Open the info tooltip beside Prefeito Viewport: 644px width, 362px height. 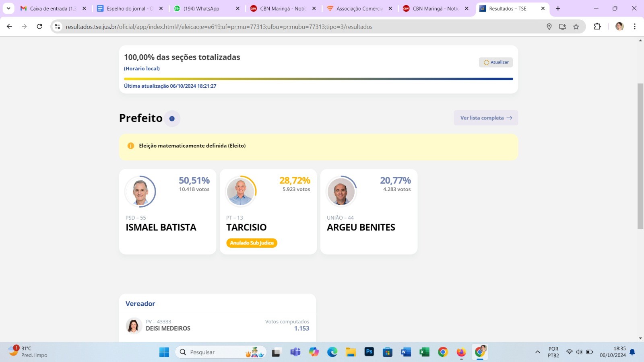172,118
